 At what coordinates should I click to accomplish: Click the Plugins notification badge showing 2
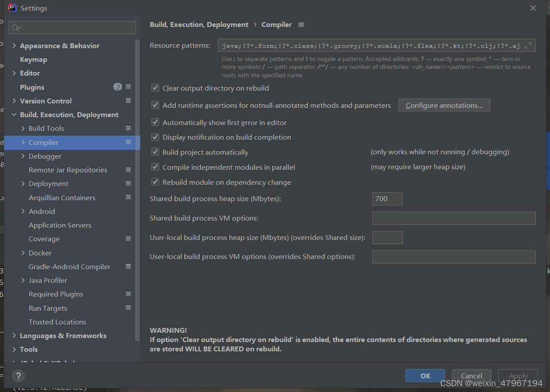[117, 87]
